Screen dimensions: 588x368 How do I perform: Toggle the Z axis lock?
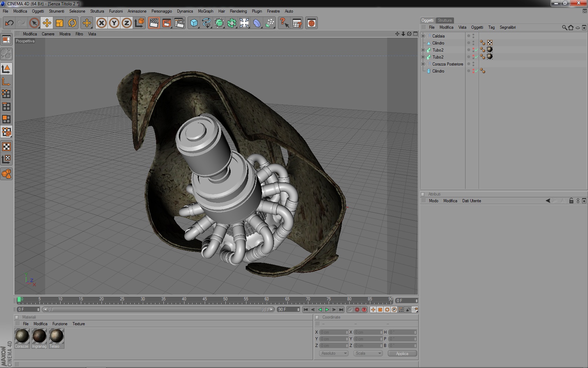(x=126, y=23)
